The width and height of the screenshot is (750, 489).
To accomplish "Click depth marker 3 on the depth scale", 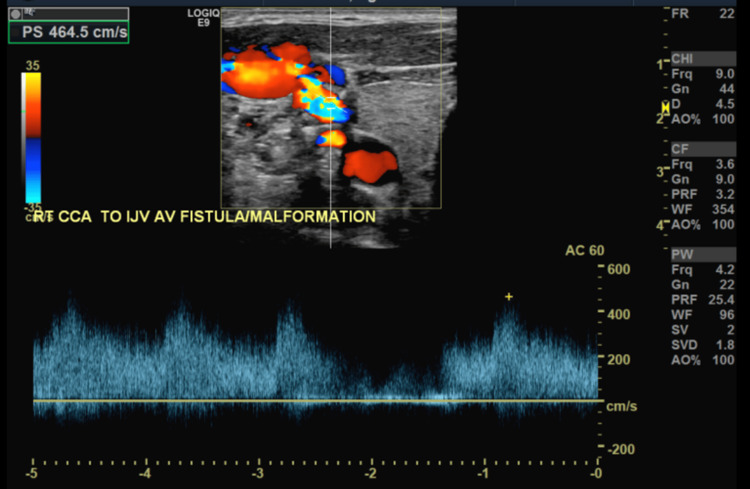I will point(660,172).
